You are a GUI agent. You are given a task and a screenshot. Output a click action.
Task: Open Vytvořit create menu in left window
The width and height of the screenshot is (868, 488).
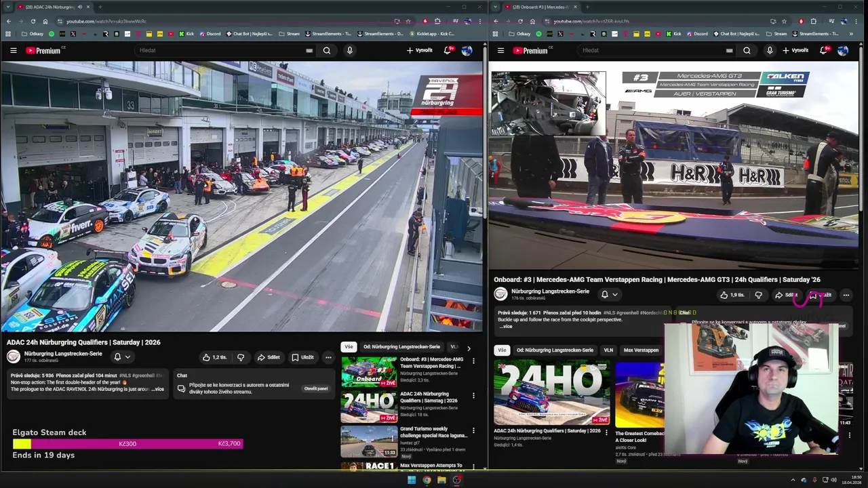(419, 50)
